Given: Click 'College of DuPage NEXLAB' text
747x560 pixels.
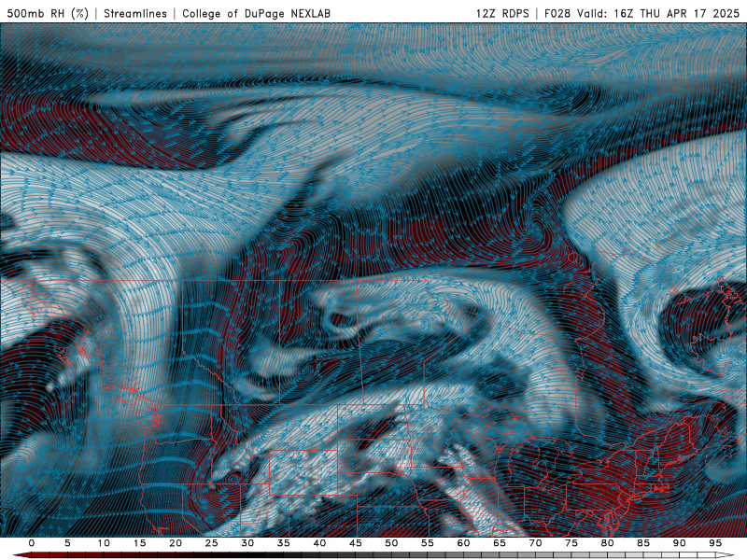Looking at the screenshot, I should [x=256, y=13].
